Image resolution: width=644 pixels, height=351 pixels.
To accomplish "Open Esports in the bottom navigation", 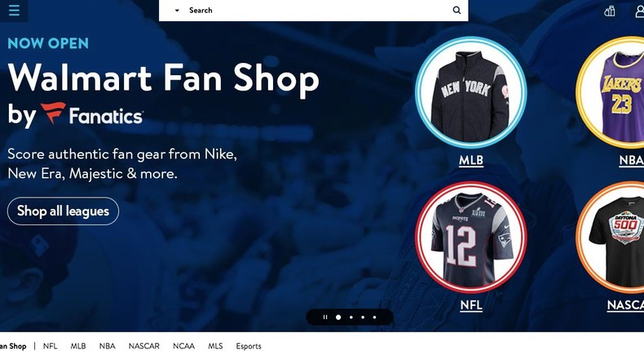I will pyautogui.click(x=249, y=346).
